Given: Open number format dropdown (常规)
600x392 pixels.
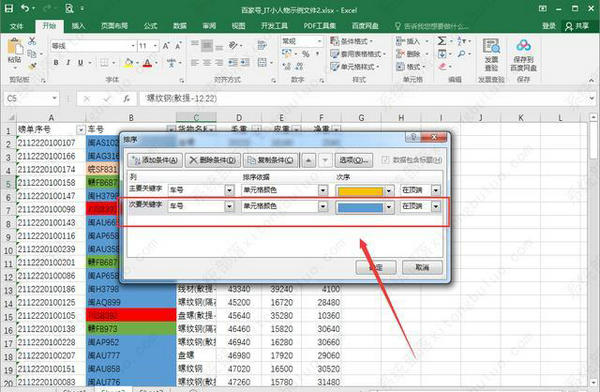Looking at the screenshot, I should click(x=319, y=41).
